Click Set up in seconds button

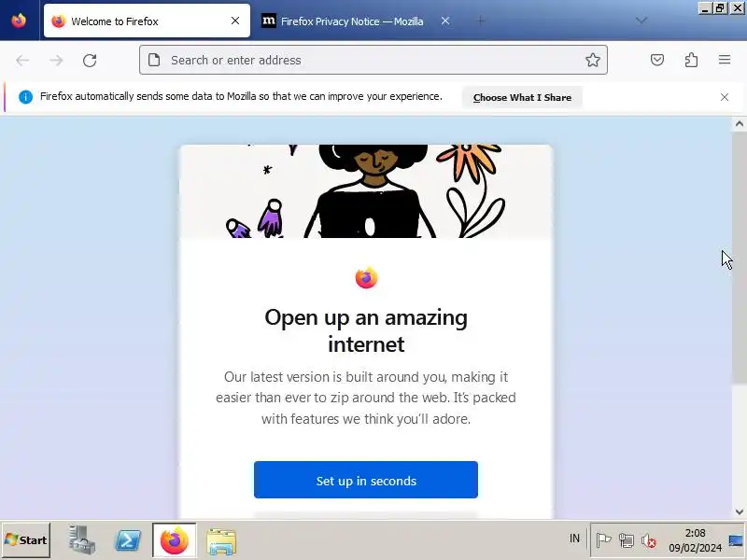pos(365,480)
